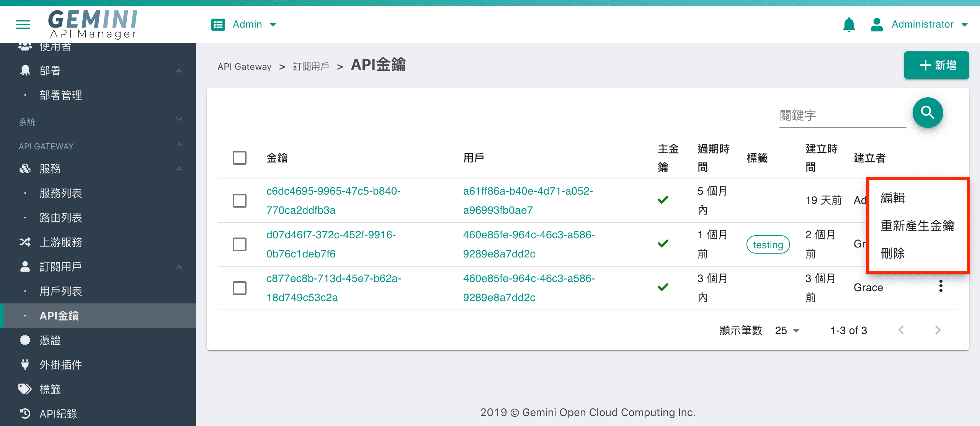Viewport: 980px width, 426px height.
Task: Collapse the 服務 sidebar group
Action: (179, 169)
